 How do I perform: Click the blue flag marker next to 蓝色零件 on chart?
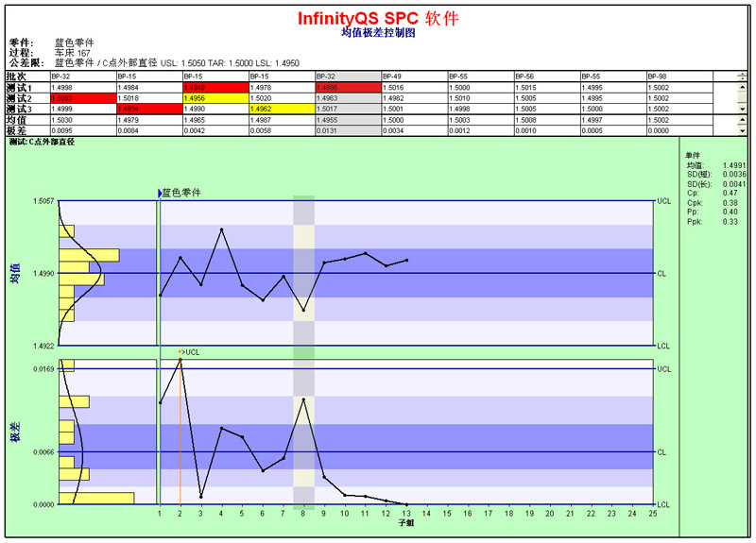(x=160, y=194)
